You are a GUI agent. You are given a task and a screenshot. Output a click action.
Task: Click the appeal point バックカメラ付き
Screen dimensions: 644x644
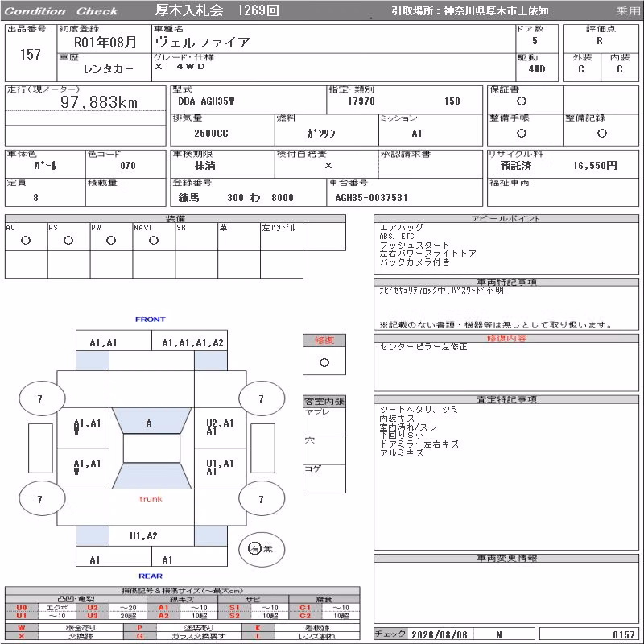(415, 262)
